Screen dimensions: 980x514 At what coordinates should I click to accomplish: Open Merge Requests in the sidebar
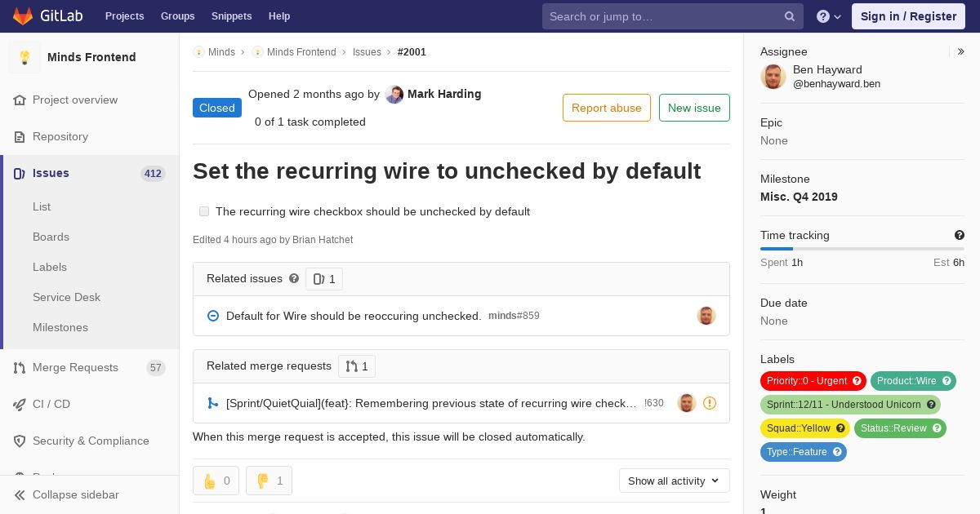coord(75,367)
